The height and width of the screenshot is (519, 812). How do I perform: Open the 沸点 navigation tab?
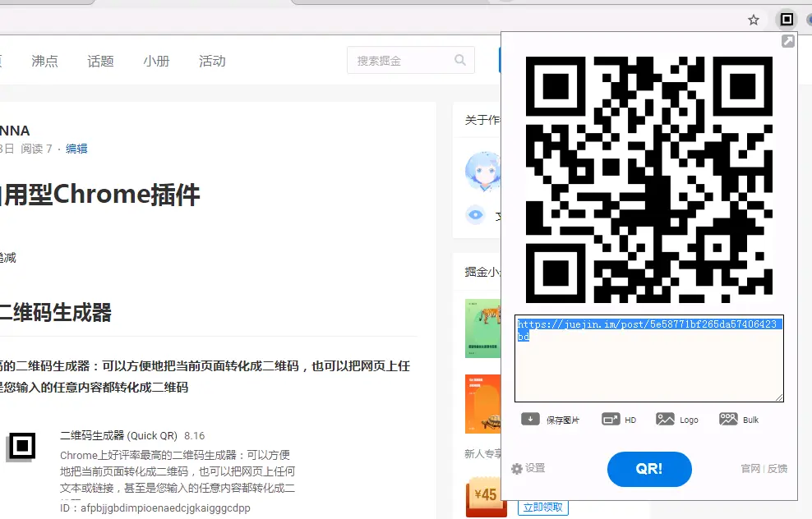point(44,61)
